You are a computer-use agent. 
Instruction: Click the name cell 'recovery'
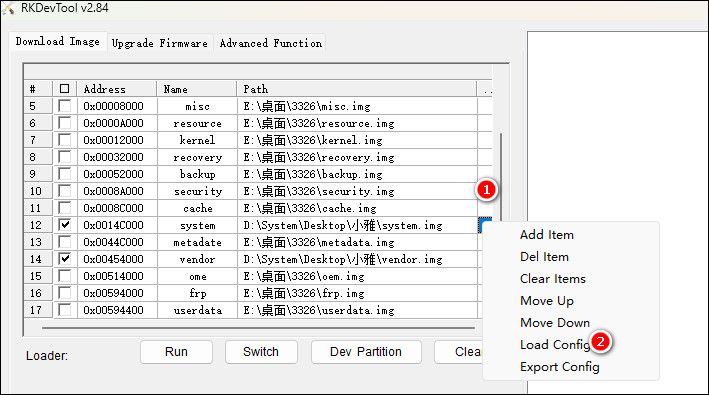point(198,157)
